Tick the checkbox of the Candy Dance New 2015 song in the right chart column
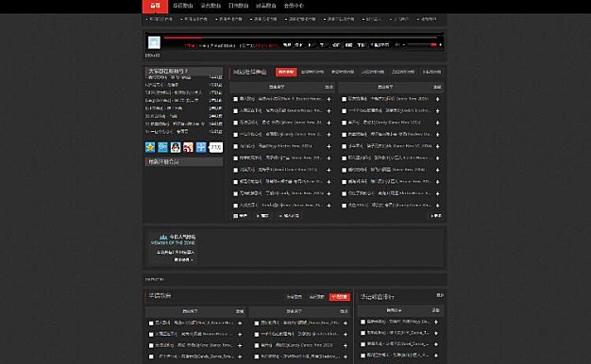 click(345, 123)
